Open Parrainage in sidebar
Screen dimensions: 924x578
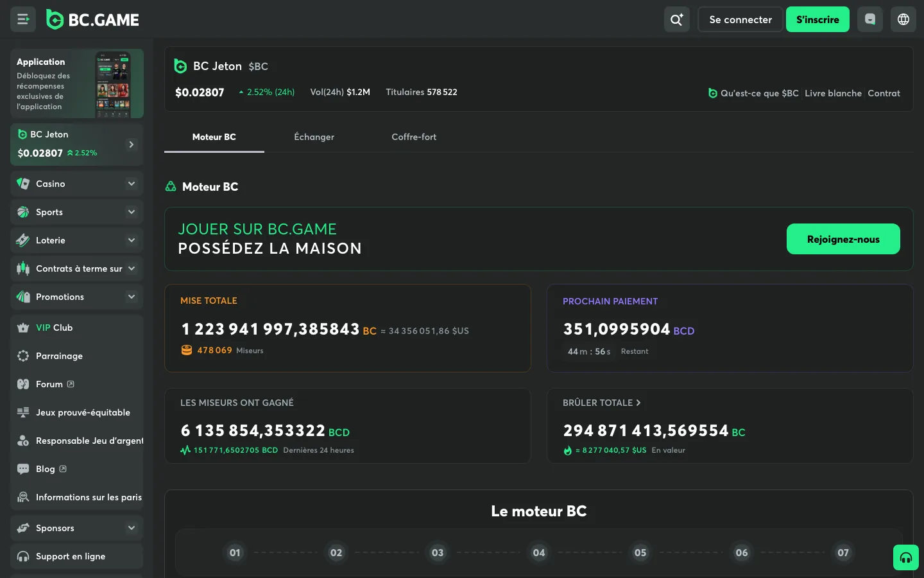(x=76, y=356)
